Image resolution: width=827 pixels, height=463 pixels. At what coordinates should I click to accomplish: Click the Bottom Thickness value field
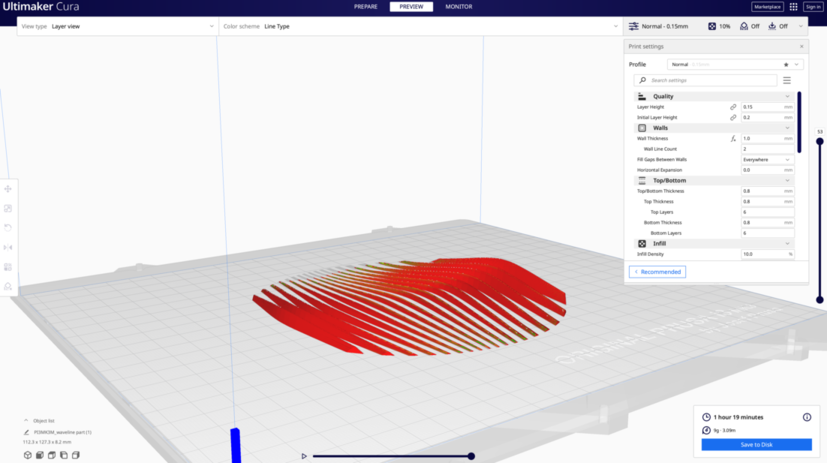pos(767,223)
